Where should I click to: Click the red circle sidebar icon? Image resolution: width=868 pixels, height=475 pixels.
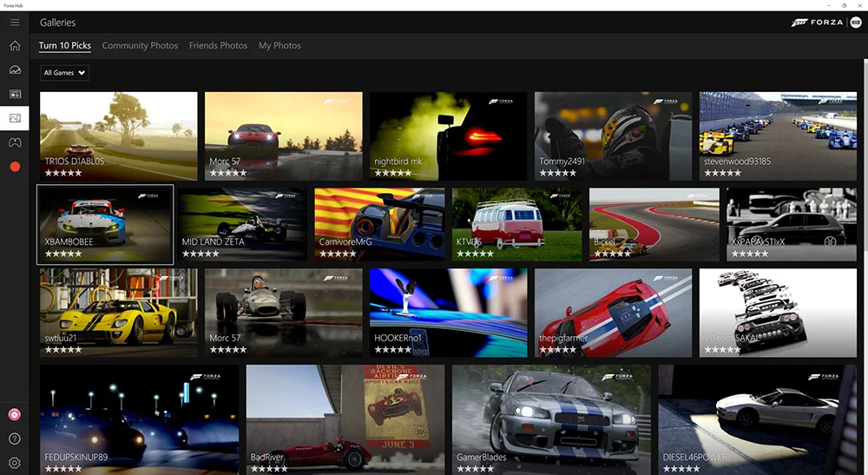[15, 167]
